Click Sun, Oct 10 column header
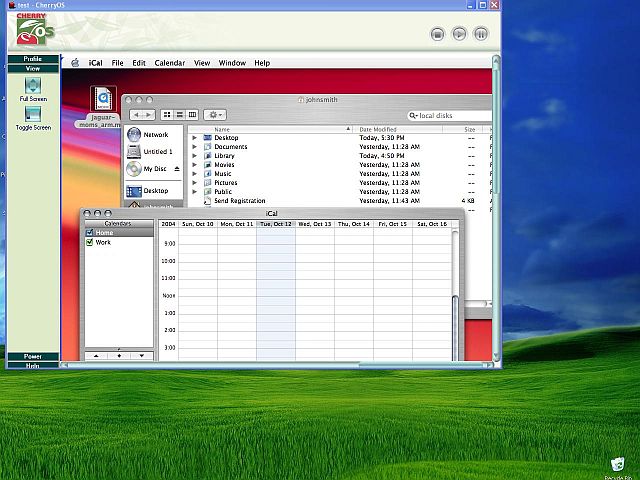640x480 pixels. pos(198,224)
